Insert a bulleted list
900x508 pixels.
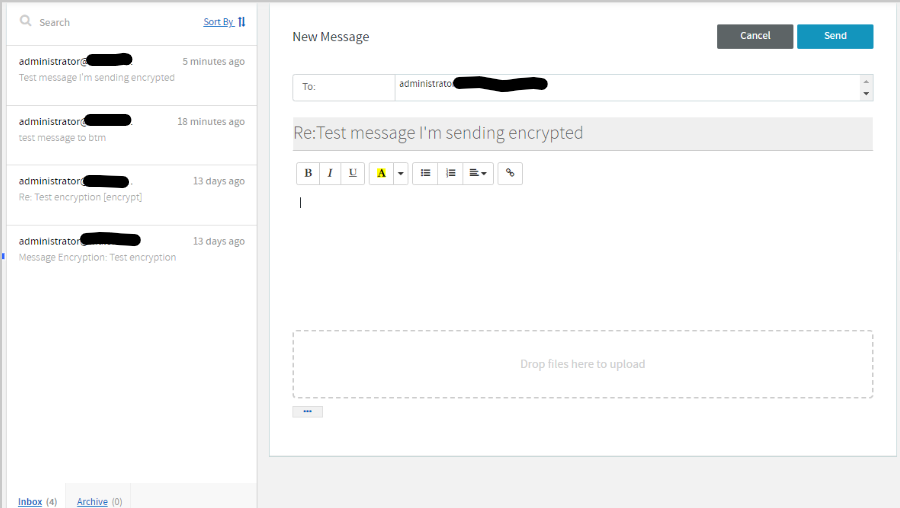click(425, 173)
